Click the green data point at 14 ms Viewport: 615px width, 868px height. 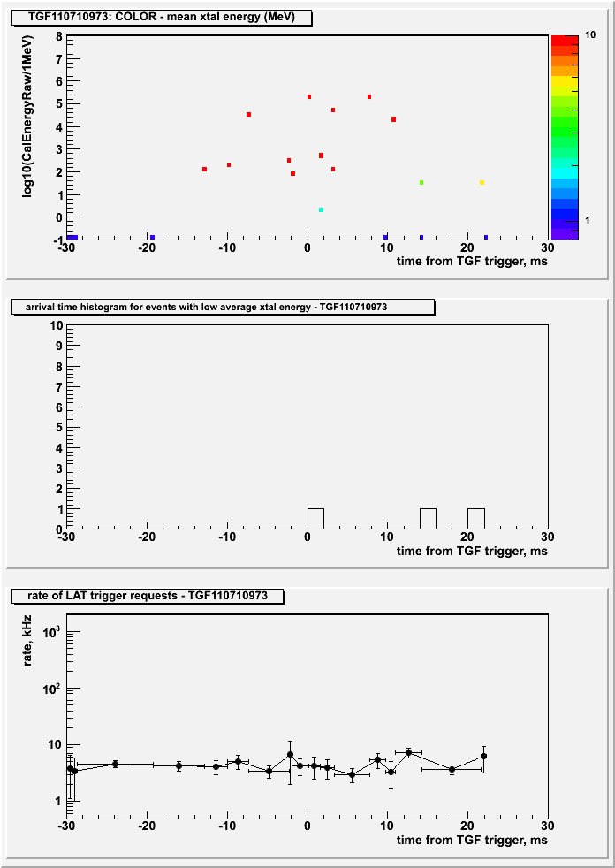pyautogui.click(x=421, y=183)
